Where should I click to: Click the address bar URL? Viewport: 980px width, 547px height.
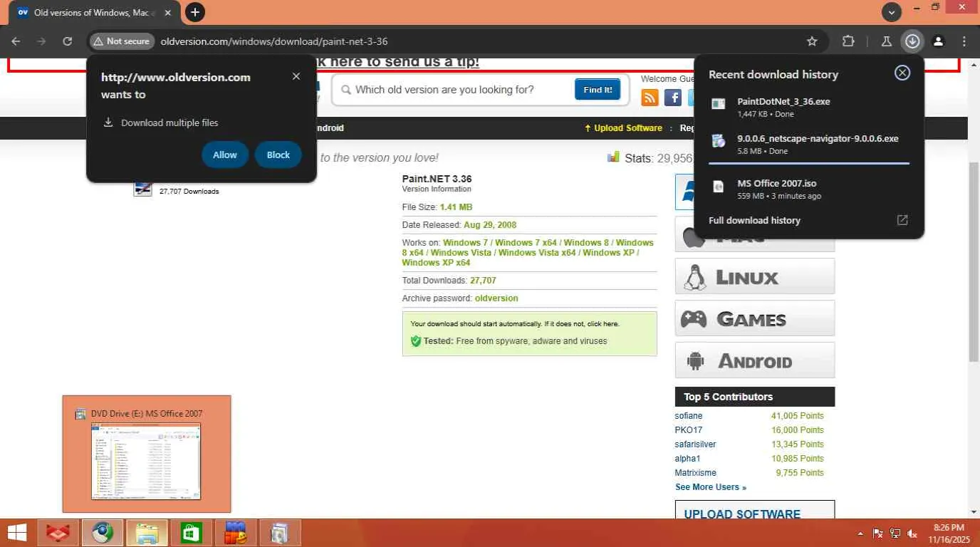coord(274,41)
